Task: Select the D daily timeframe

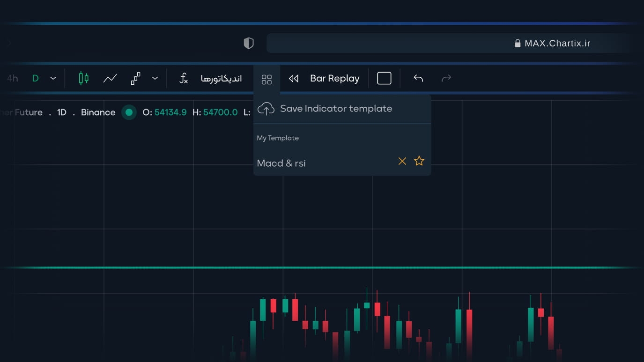Action: tap(35, 78)
